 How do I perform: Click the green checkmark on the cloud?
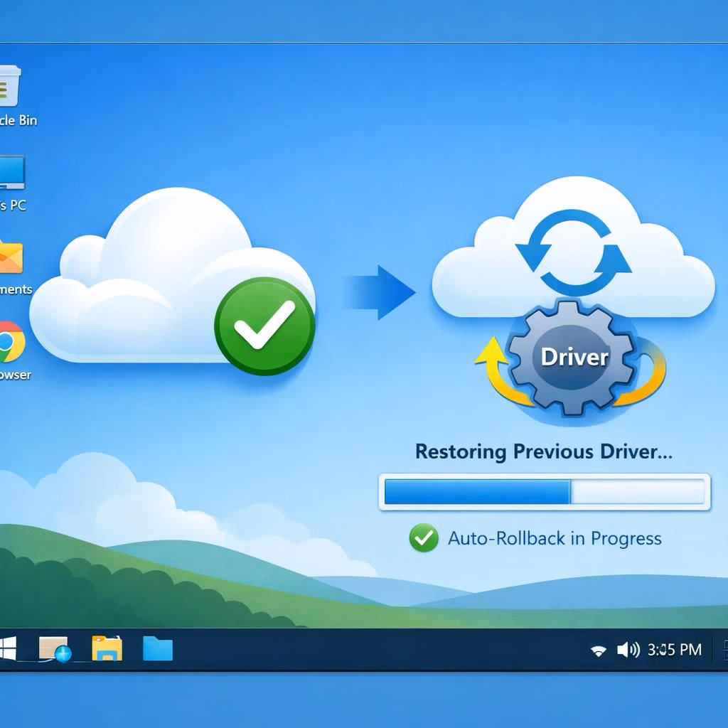point(264,326)
